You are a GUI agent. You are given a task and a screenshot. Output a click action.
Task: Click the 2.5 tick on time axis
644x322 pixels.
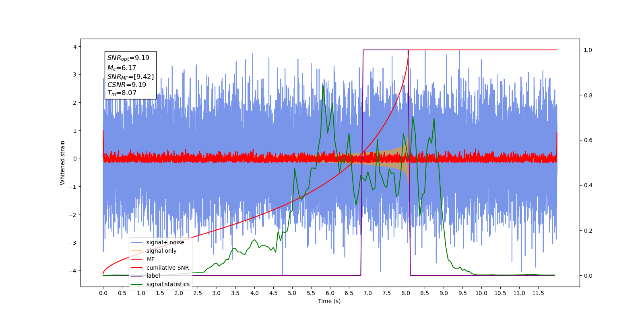click(198, 293)
